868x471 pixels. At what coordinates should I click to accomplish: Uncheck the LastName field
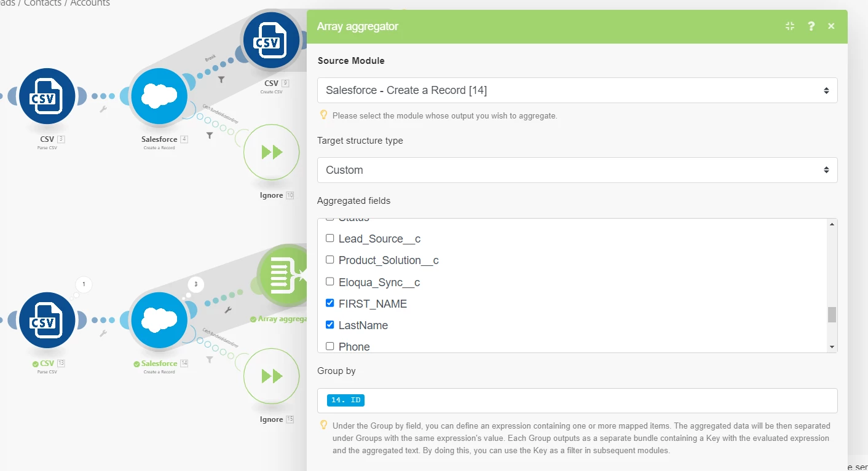pos(330,324)
